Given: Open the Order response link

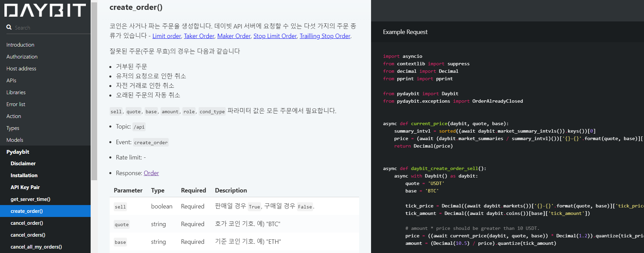Looking at the screenshot, I should tap(151, 173).
